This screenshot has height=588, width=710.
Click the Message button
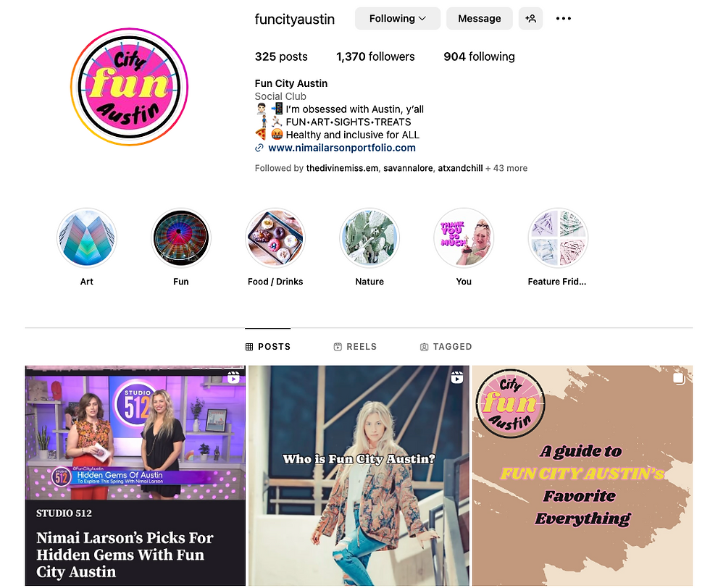click(480, 19)
